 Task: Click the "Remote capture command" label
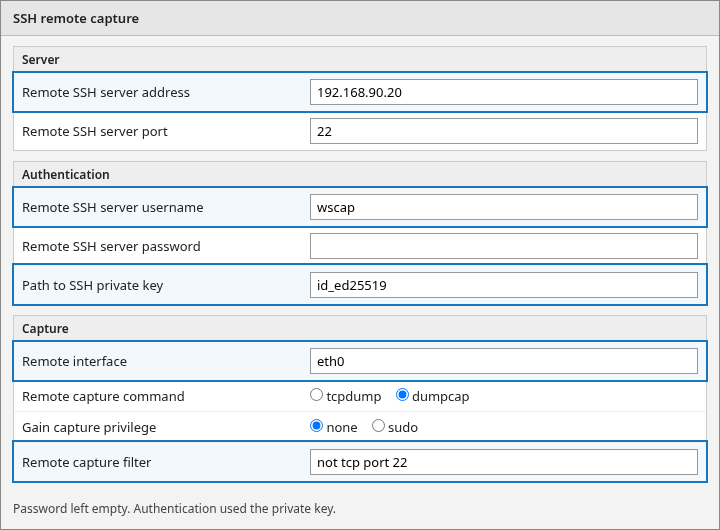click(x=103, y=396)
